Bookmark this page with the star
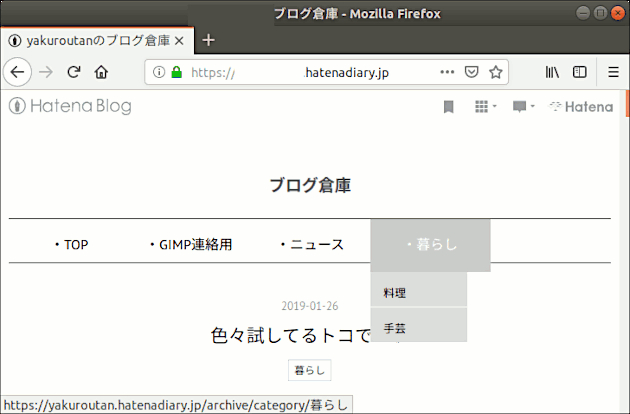This screenshot has height=414, width=630. click(x=496, y=72)
